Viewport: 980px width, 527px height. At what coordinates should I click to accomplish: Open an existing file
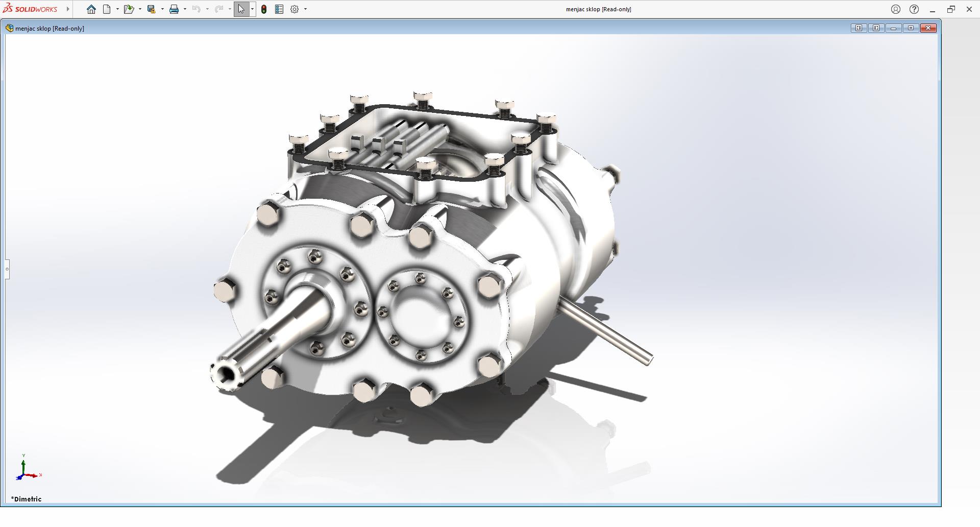pyautogui.click(x=129, y=9)
